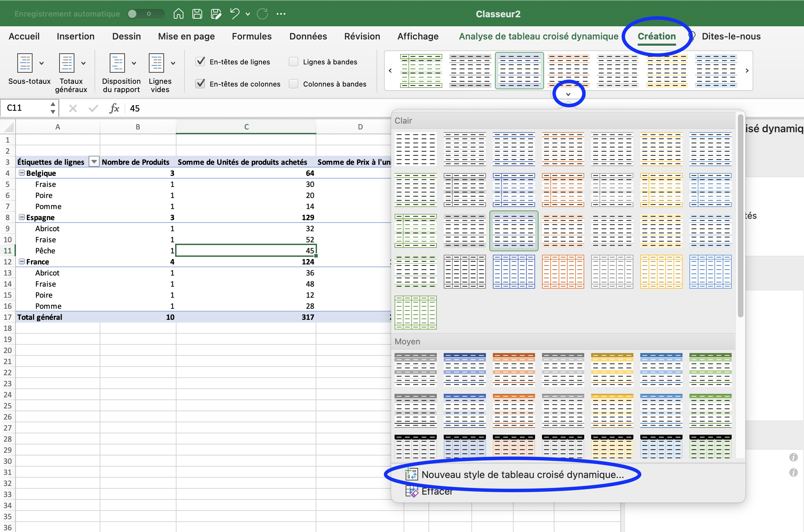Uncheck En-têtes de lignes
Image resolution: width=804 pixels, height=532 pixels.
pyautogui.click(x=200, y=61)
